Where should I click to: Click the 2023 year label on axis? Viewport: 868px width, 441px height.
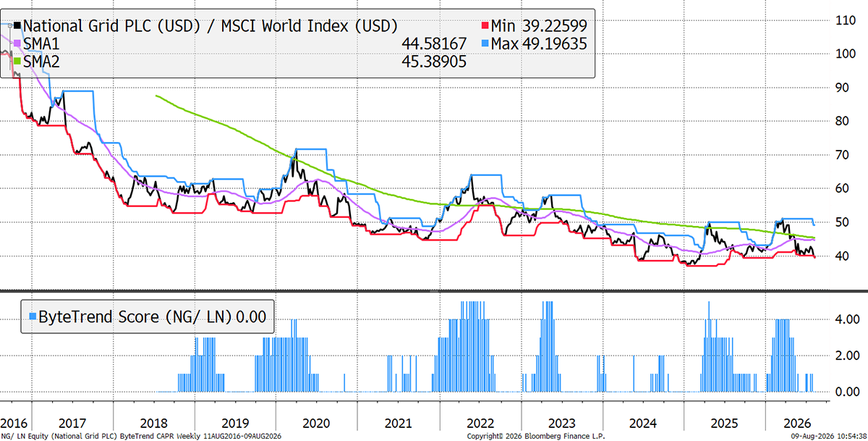click(x=562, y=422)
